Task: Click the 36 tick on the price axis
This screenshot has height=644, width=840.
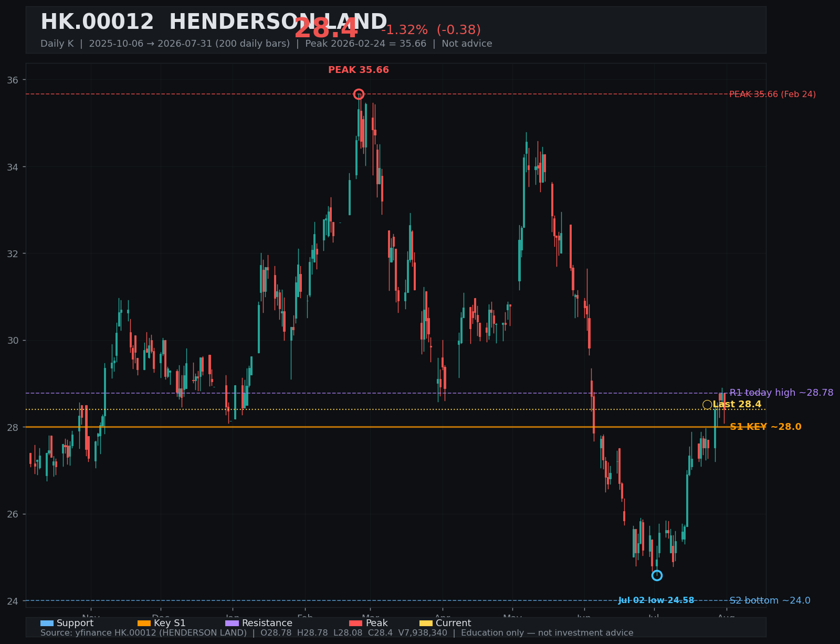Action: click(13, 80)
